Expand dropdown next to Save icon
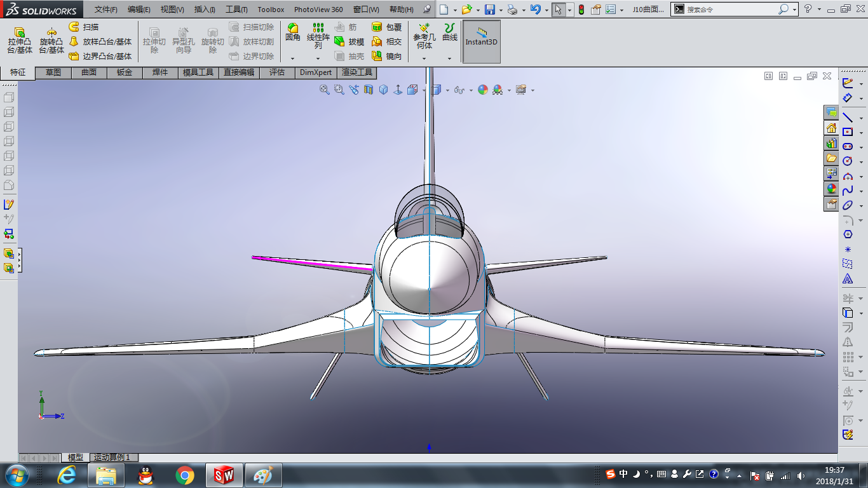 (x=501, y=10)
